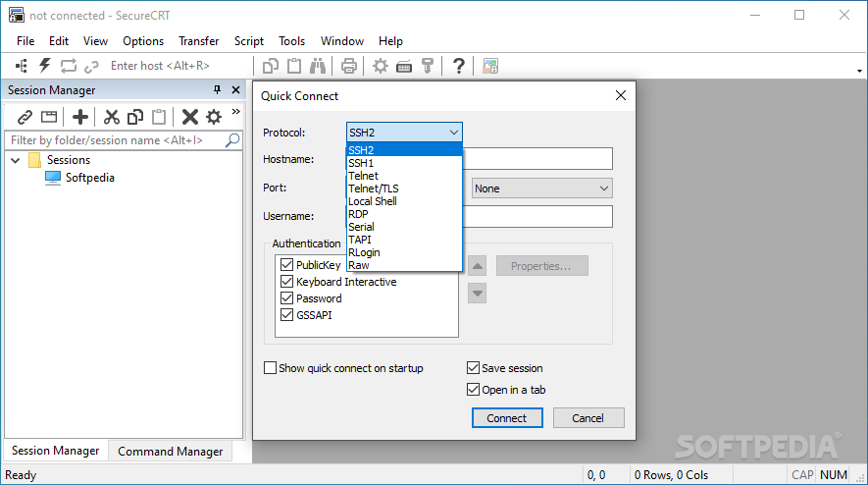Open the Script menu
Screen dimensions: 868x485
248,41
